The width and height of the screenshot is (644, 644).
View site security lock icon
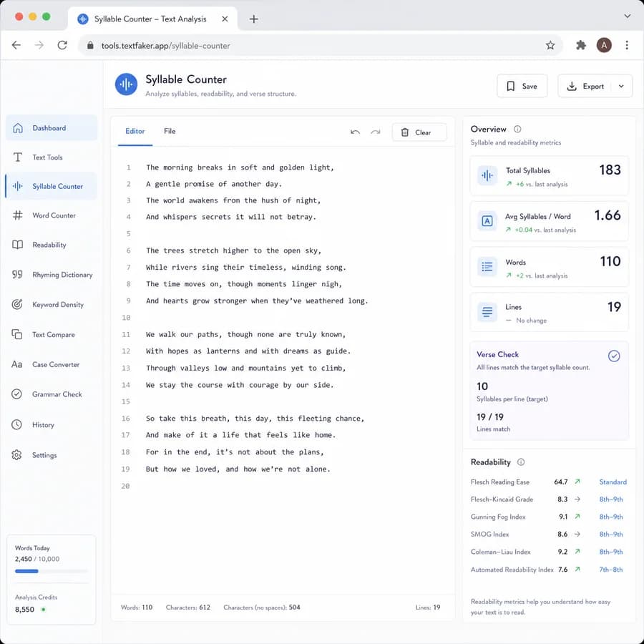[x=90, y=46]
